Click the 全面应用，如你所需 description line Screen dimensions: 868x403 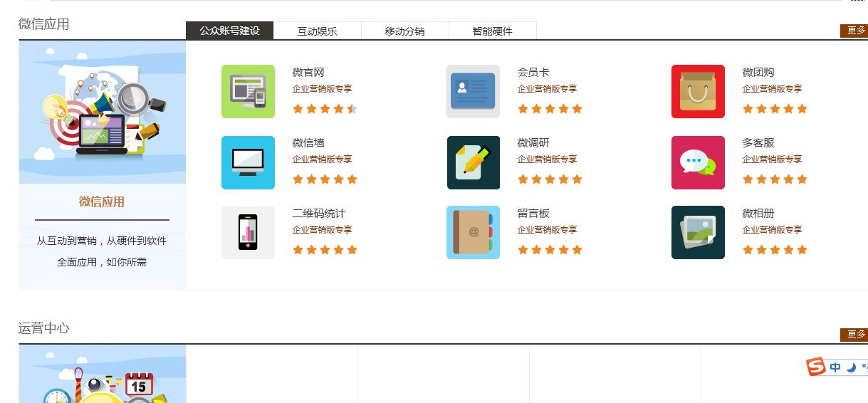pyautogui.click(x=102, y=262)
